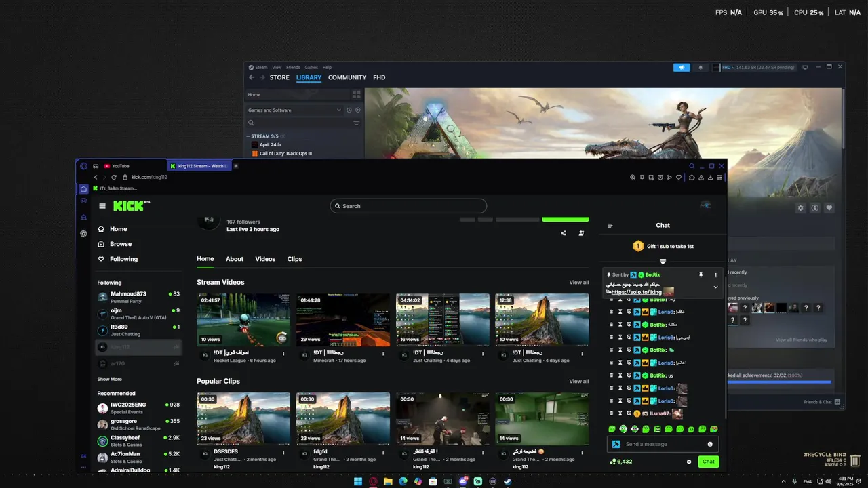Collapse the Kick chat panel
Screen dimensions: 868x488
click(610, 226)
